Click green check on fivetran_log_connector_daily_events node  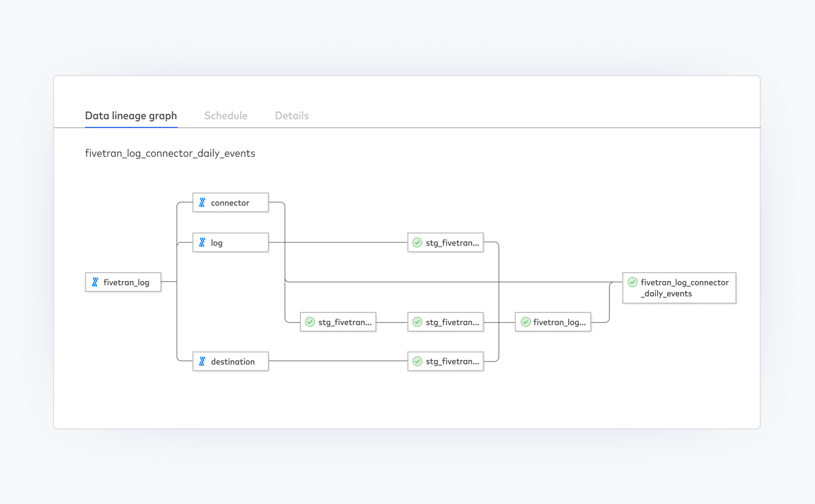pyautogui.click(x=633, y=282)
